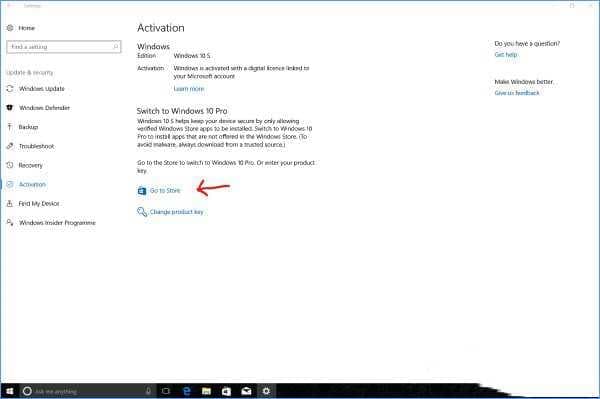The height and width of the screenshot is (399, 600).
Task: Click the Switch to Windows 10 Pro heading
Action: pos(182,111)
